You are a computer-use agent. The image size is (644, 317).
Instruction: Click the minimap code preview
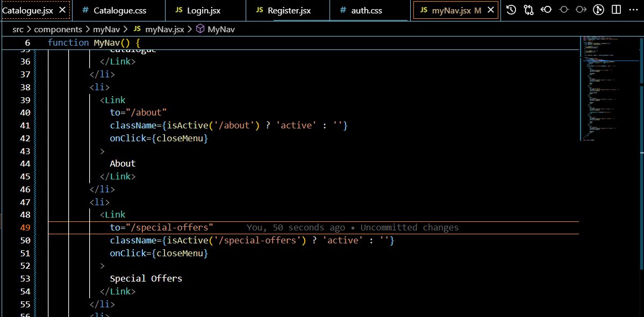(609, 89)
